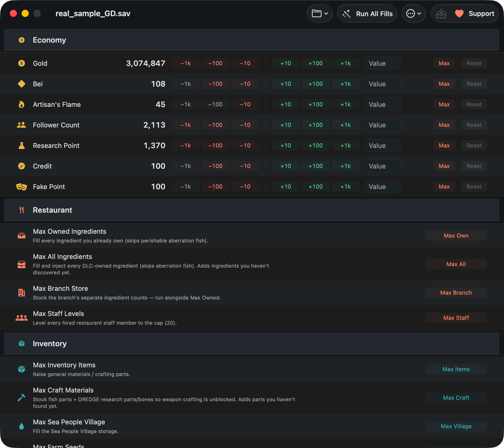Click the Inventory section cube icon
504x448 pixels.
coord(22,343)
